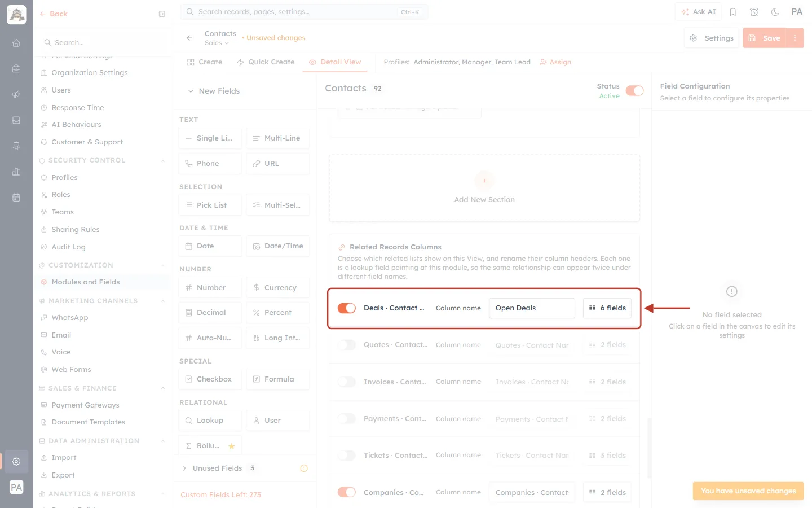The height and width of the screenshot is (508, 812).
Task: Disable the Deals · Contact related list toggle
Action: point(347,308)
